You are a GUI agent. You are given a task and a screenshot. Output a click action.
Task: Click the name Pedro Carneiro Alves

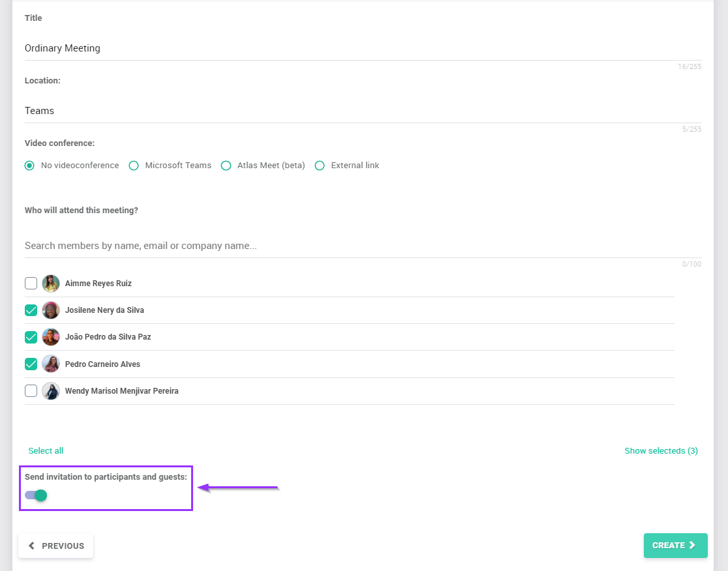pyautogui.click(x=102, y=364)
